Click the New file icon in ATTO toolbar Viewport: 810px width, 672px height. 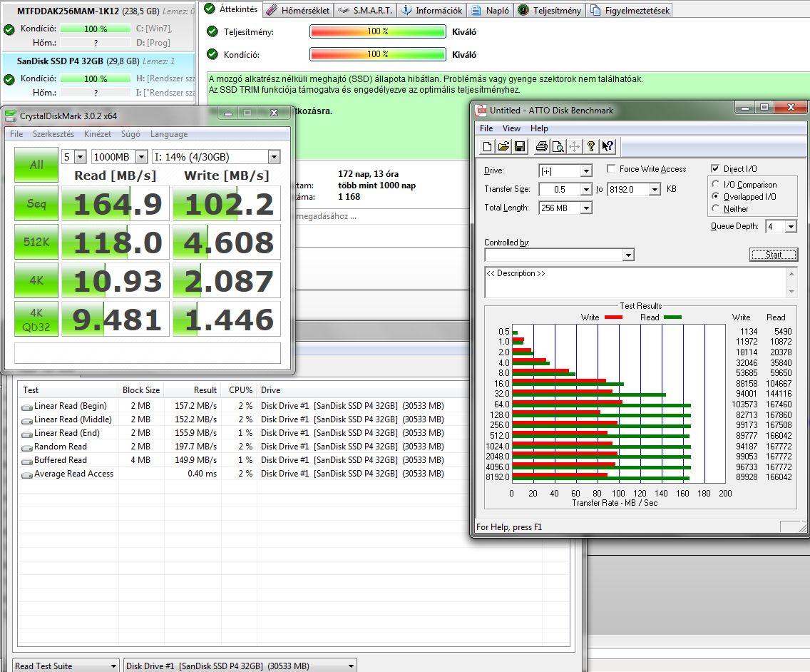tap(486, 147)
